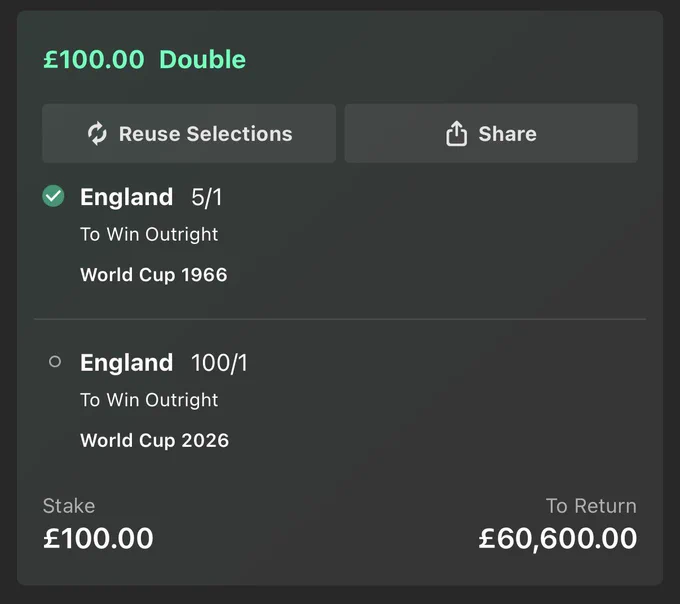Click the 100/1 odds value

point(219,363)
